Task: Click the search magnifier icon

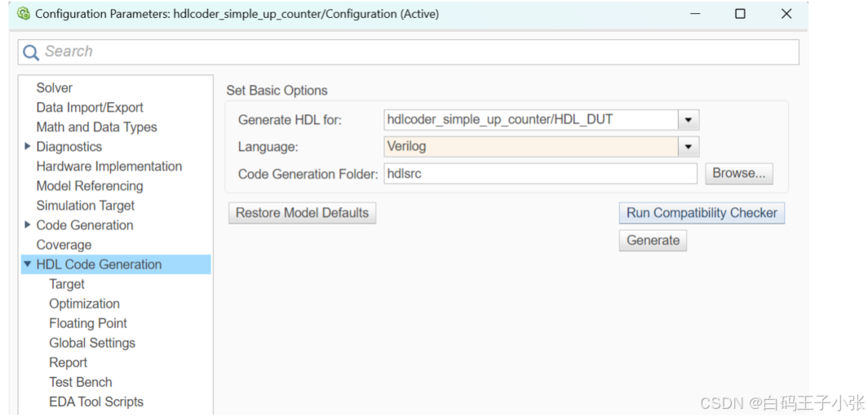Action: 30,52
